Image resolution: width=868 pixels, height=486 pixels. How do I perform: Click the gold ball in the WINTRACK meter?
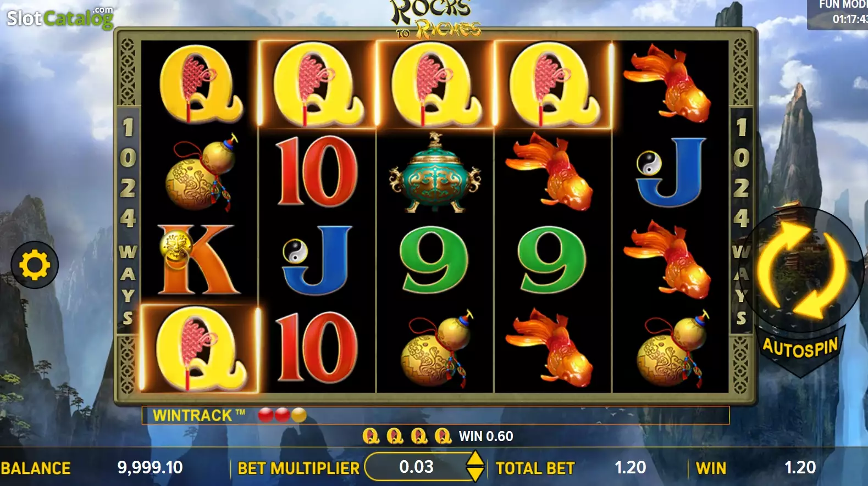(298, 415)
